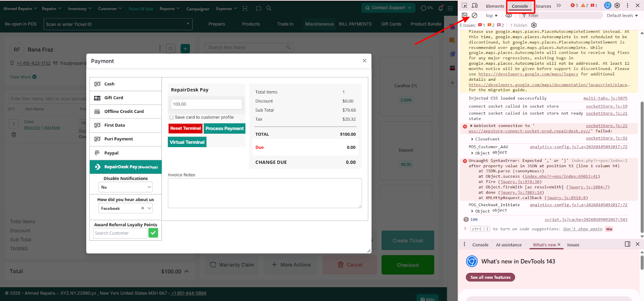Select the Cash payment method
The height and width of the screenshot is (301, 644).
126,84
